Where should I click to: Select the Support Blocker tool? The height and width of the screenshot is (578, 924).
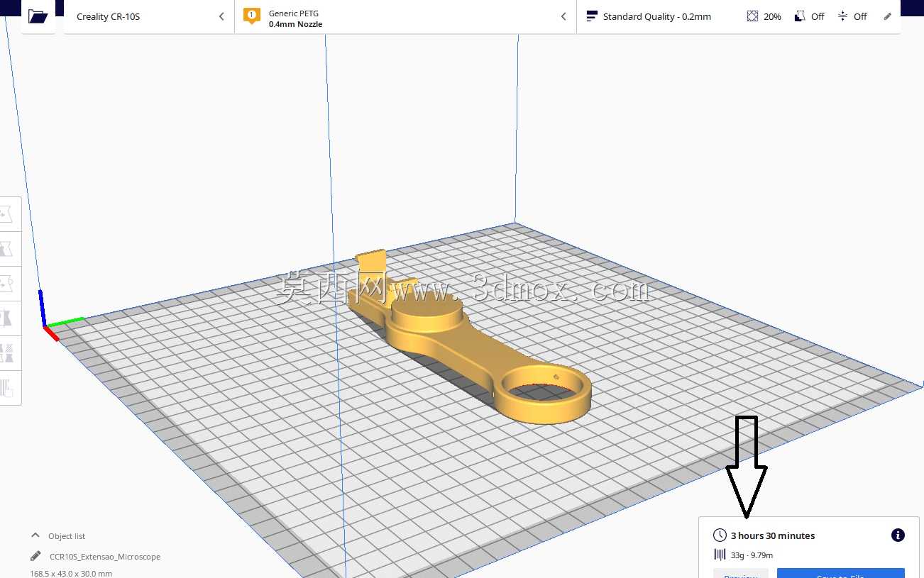point(7,387)
